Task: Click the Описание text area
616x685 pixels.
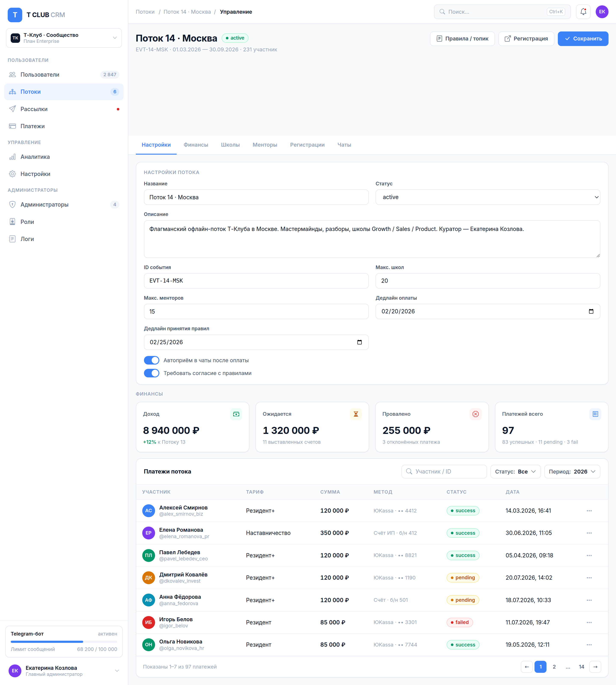Action: coord(372,239)
